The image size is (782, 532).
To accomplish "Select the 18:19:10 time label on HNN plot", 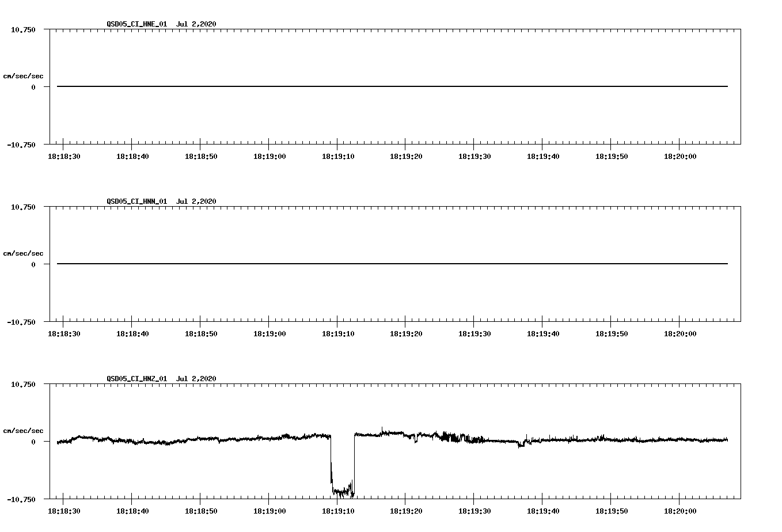I will [338, 333].
